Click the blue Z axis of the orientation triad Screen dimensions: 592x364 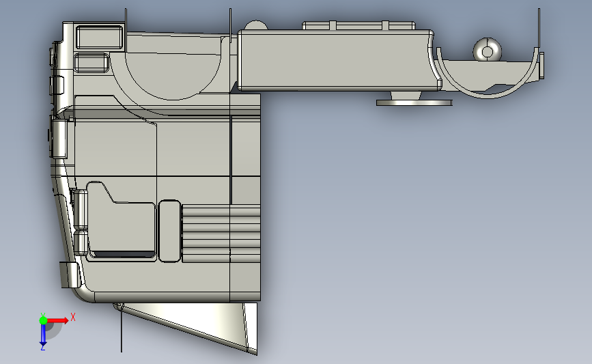43,335
